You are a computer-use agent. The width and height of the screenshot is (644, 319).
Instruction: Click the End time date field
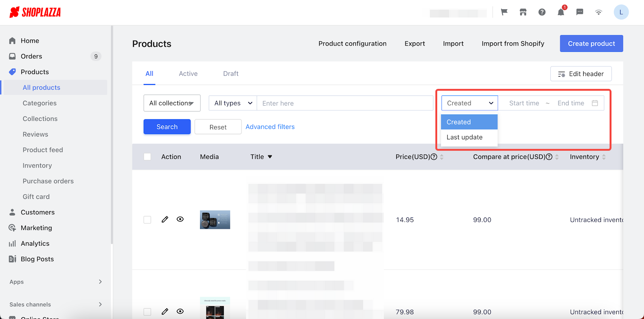coord(571,103)
